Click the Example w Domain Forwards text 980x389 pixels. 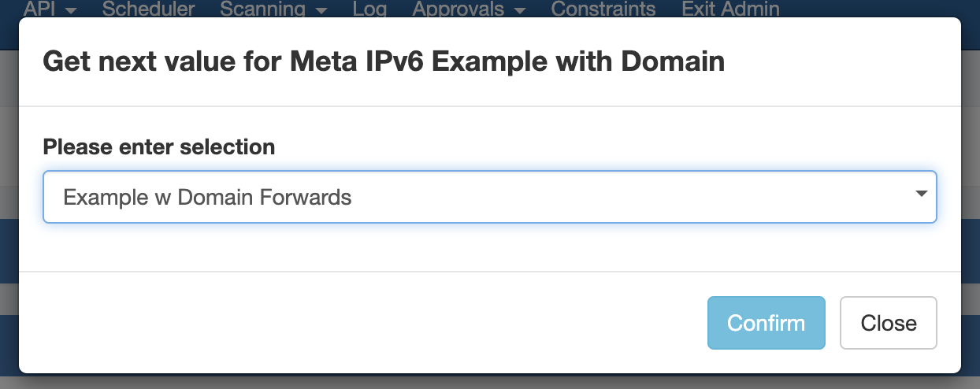(x=207, y=197)
